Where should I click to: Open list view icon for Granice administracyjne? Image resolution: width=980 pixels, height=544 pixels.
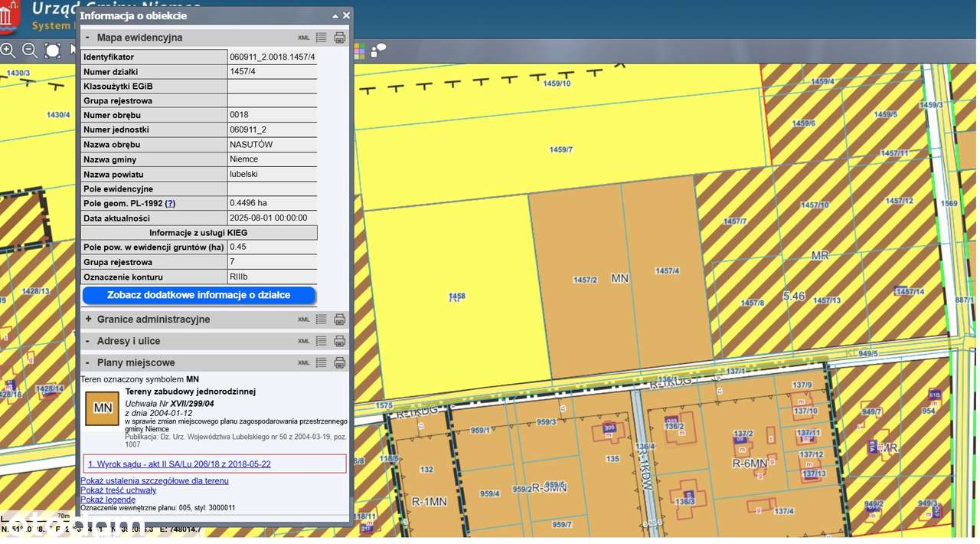322,320
